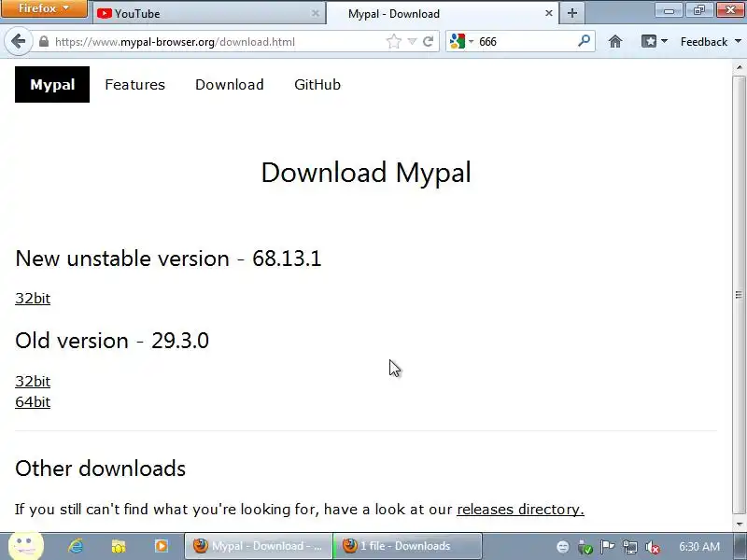Click 'New unstable version - 68.13.1' heading

click(x=168, y=259)
